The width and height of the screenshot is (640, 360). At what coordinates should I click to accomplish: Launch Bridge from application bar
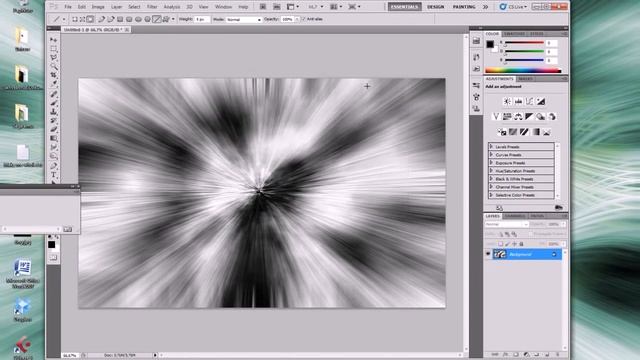click(263, 7)
